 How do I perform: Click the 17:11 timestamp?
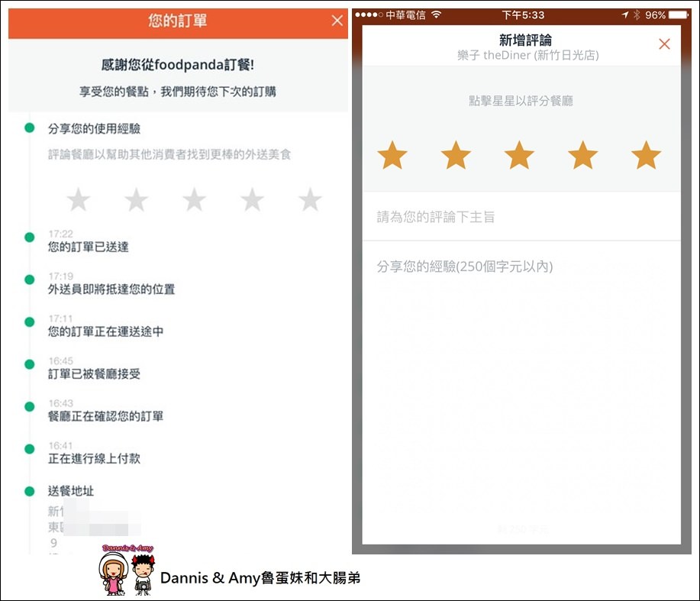tap(61, 318)
